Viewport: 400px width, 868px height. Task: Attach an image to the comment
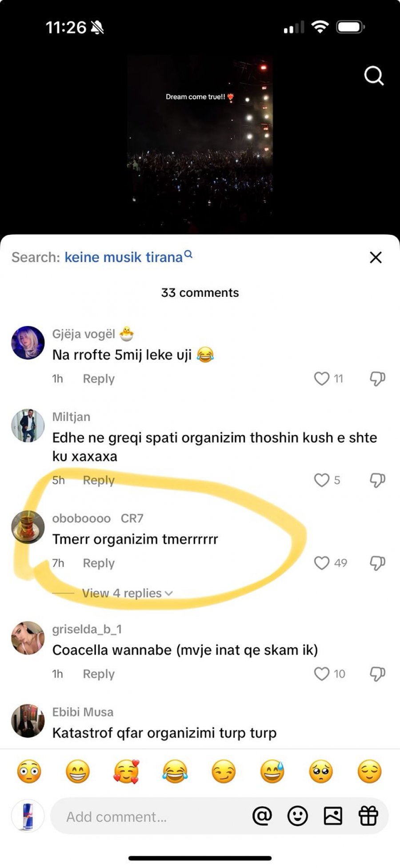click(x=333, y=816)
